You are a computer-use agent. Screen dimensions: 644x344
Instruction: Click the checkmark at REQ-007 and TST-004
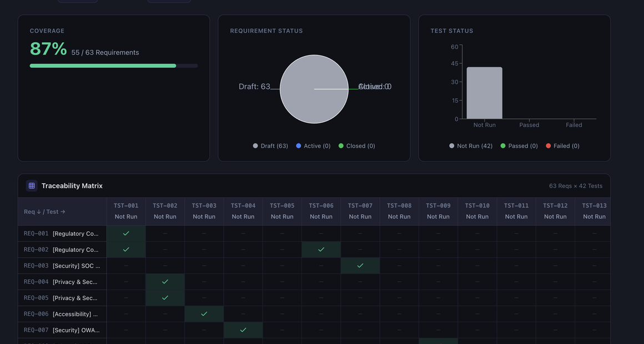(243, 330)
